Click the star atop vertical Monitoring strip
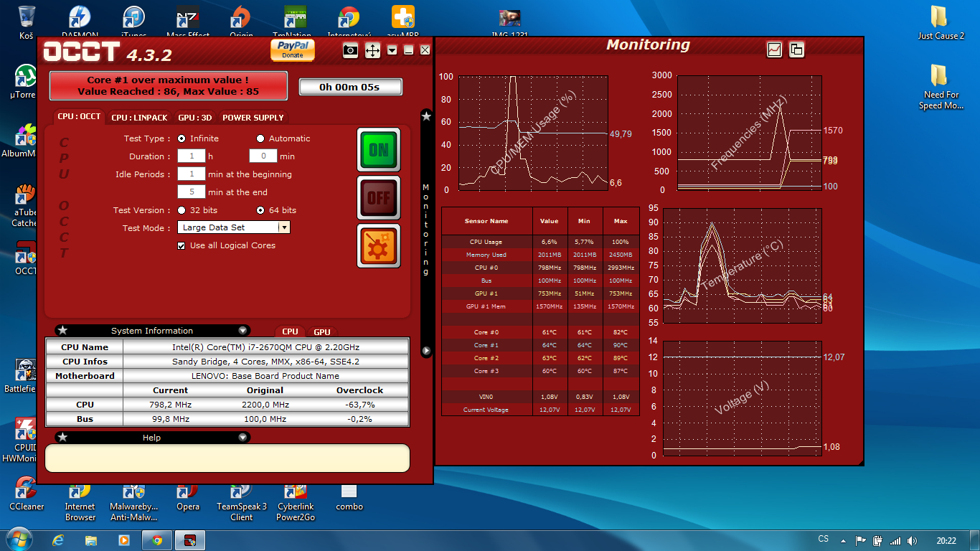980x551 pixels. pos(426,116)
